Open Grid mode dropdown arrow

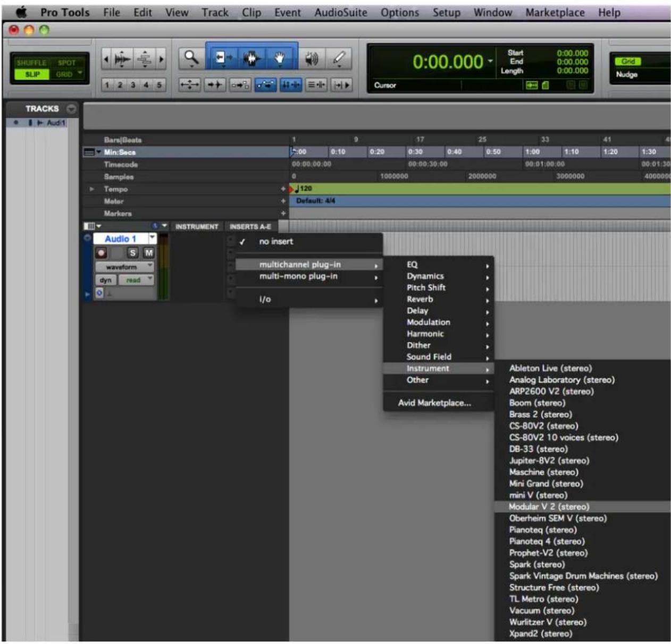click(x=80, y=73)
